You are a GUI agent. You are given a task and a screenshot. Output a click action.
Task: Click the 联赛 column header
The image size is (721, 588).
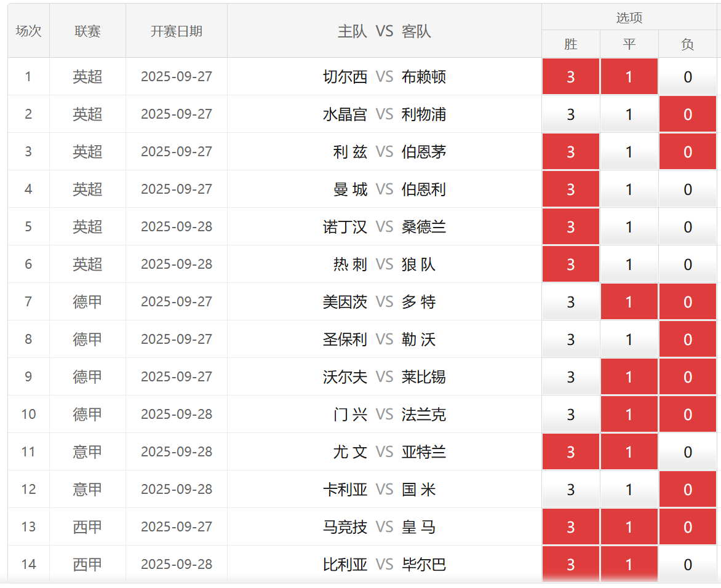tap(87, 31)
